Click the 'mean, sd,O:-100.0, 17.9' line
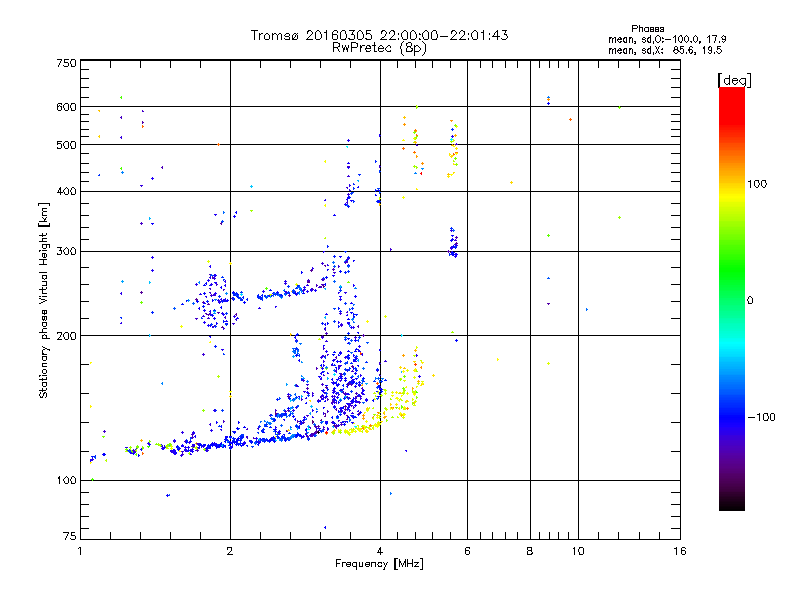 click(667, 39)
